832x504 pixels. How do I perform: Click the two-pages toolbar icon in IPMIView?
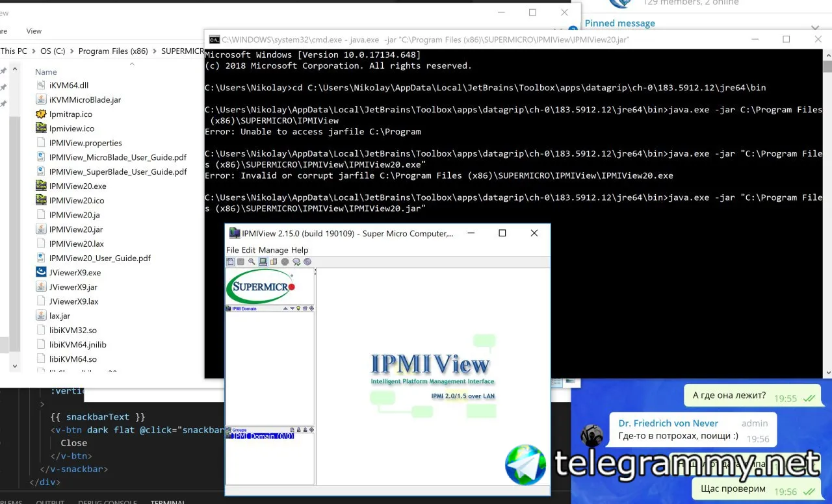tap(274, 262)
